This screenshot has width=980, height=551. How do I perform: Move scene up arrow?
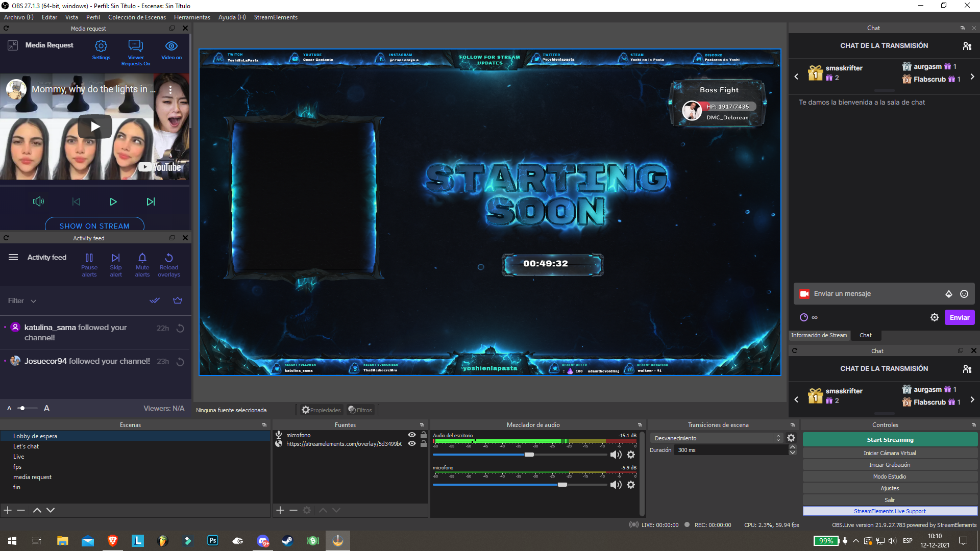pyautogui.click(x=37, y=510)
